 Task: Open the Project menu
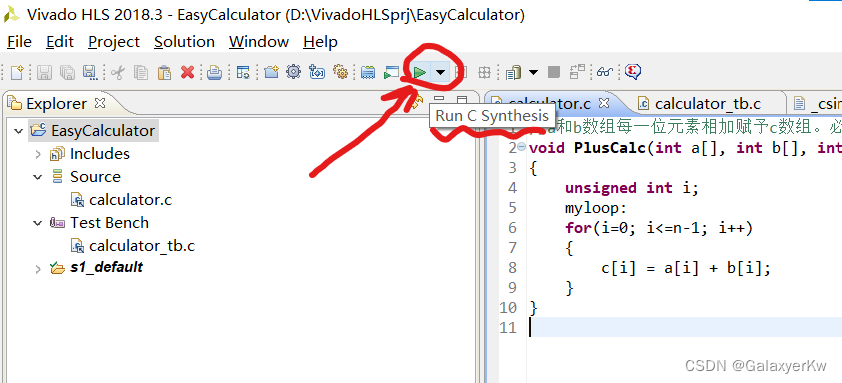pyautogui.click(x=114, y=42)
